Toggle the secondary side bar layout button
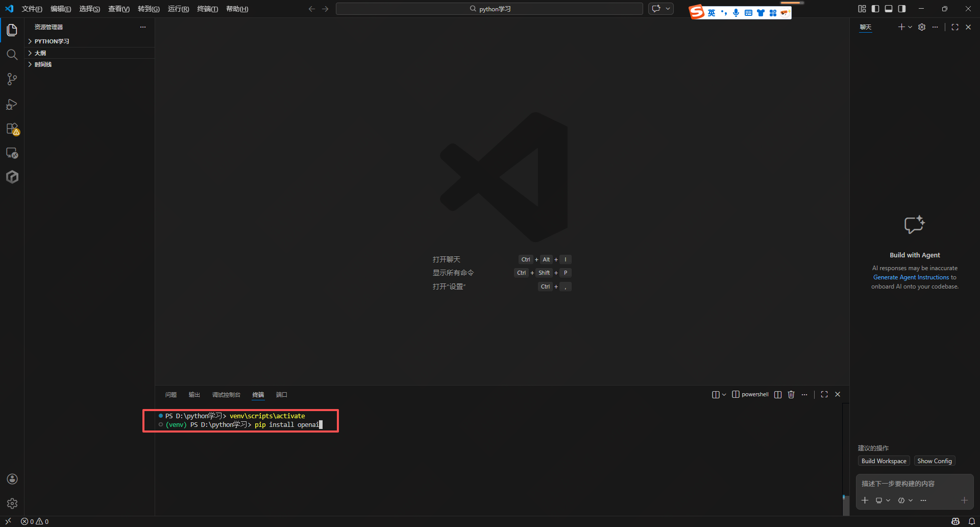 [902, 9]
